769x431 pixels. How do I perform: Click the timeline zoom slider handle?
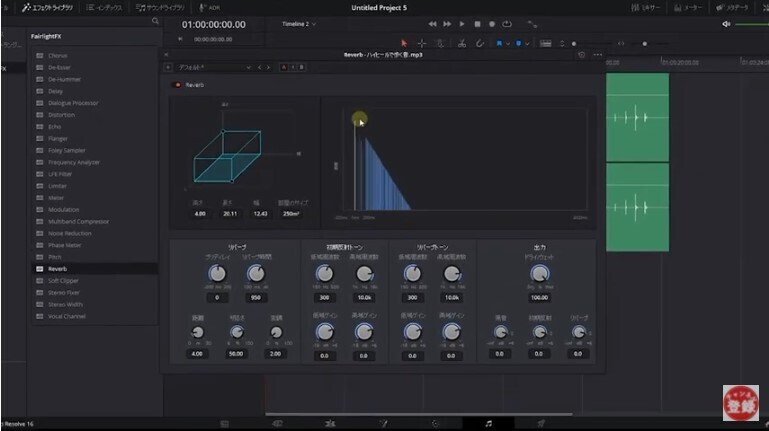coord(644,44)
